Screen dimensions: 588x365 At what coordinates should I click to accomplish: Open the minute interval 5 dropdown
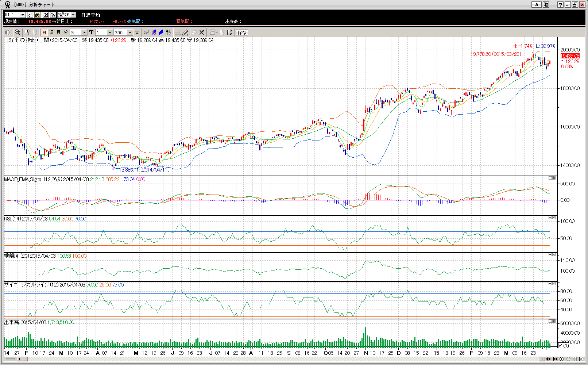click(84, 32)
